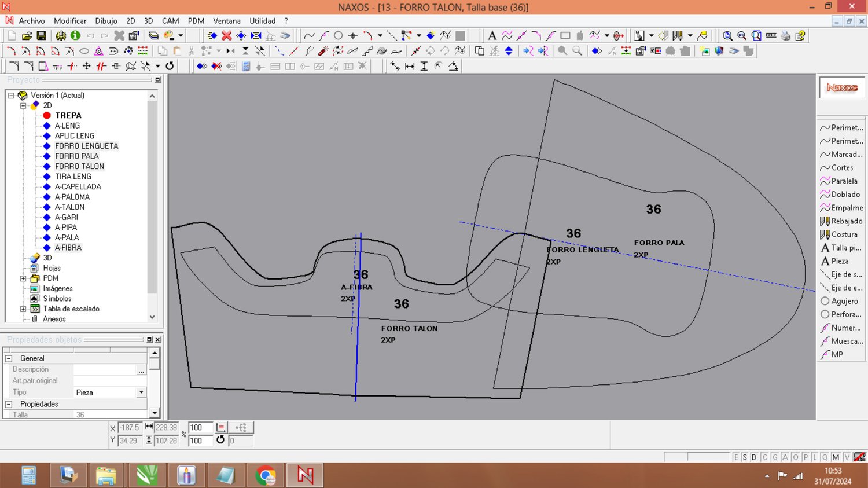
Task: Open the color palette dropdown arrow
Action: tap(181, 36)
